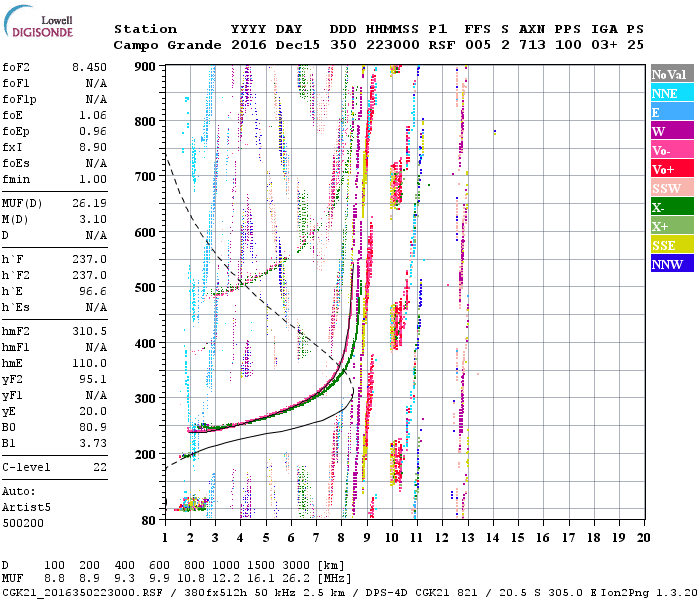Viewport: 700px width, 600px height.
Task: Select the W purple legend swatch
Action: 672,131
